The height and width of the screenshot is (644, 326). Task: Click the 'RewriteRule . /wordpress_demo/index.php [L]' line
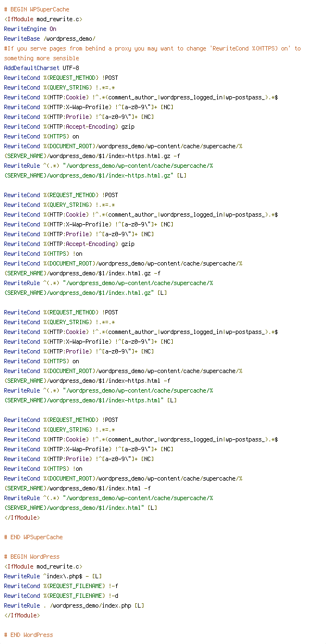point(74,606)
